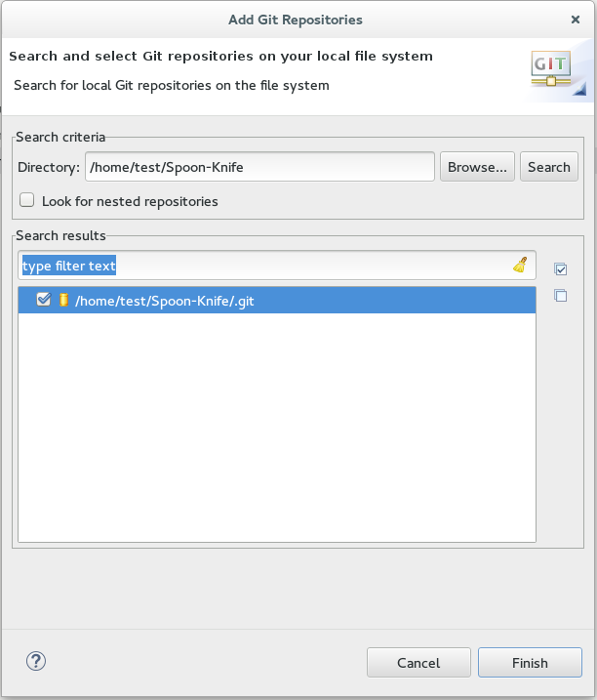Click into the type filter text field
This screenshot has height=700, width=597.
click(x=277, y=266)
